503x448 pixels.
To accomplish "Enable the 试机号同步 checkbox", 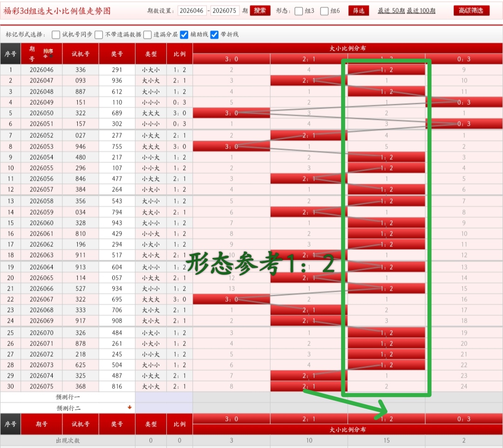I will (56, 34).
